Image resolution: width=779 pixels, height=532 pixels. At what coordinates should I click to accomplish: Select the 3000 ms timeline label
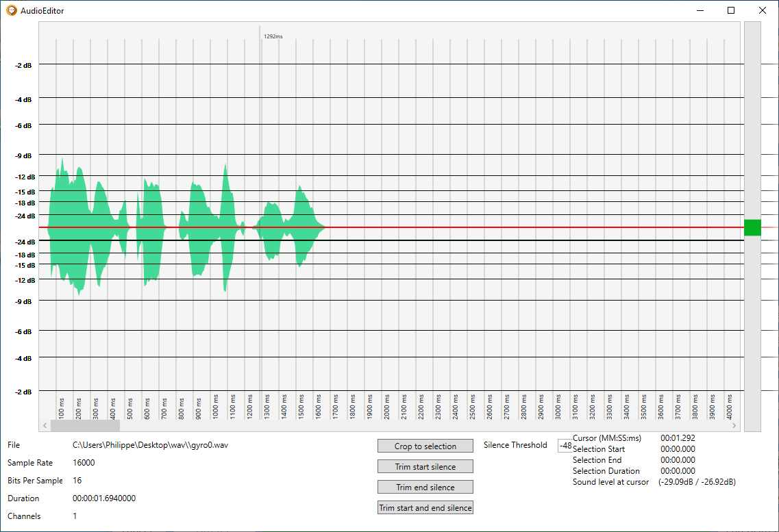pos(558,407)
